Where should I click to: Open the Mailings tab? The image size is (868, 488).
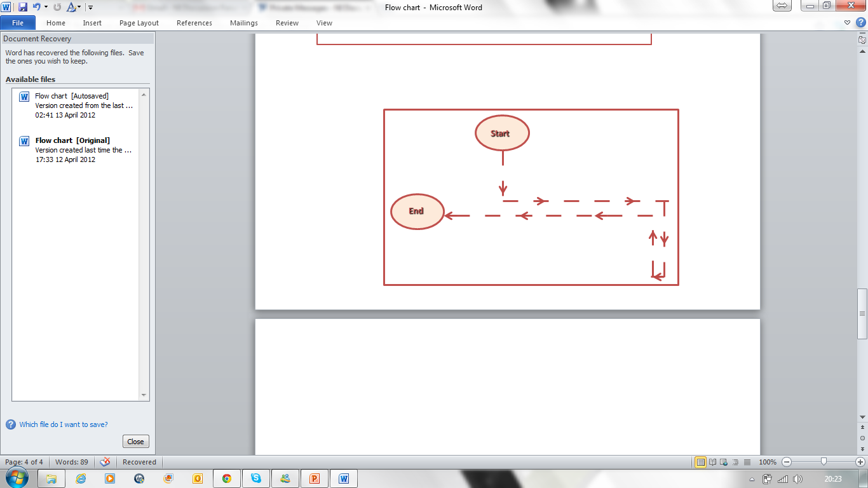pyautogui.click(x=244, y=23)
